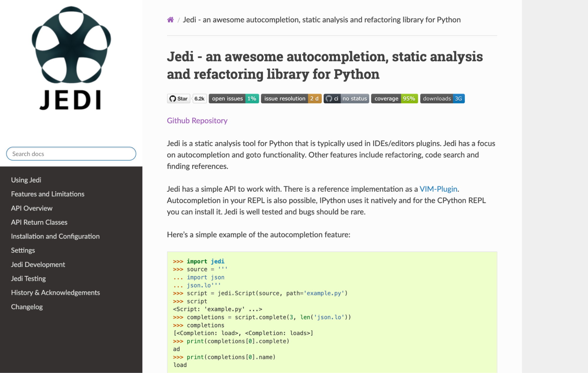Click the Jedi logo image
The width and height of the screenshot is (588, 373).
pos(71,58)
